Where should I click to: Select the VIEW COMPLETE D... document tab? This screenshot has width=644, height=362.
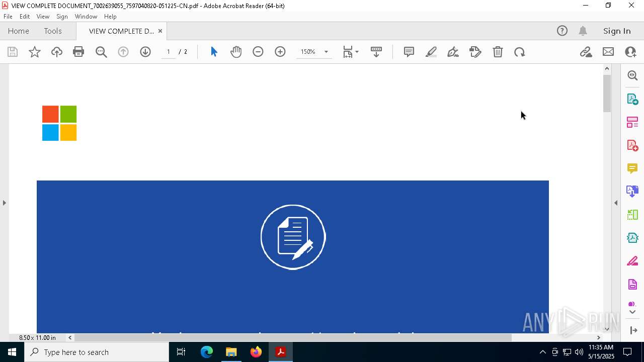[x=121, y=31]
